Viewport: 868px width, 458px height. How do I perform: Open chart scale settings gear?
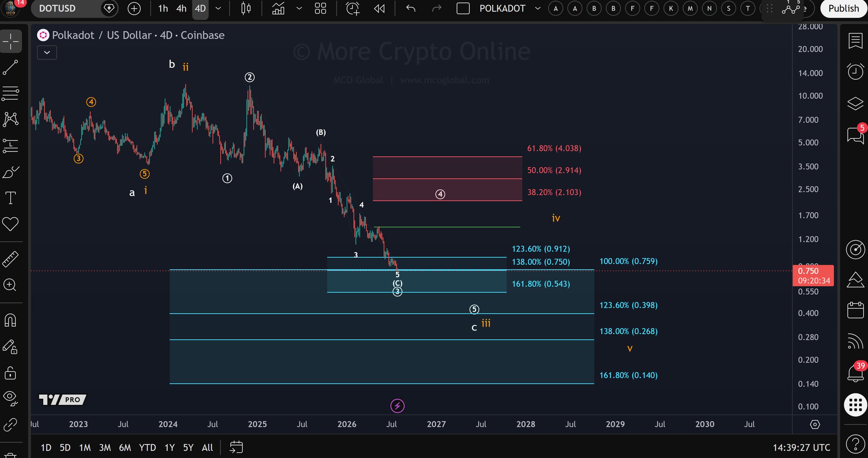(x=815, y=424)
